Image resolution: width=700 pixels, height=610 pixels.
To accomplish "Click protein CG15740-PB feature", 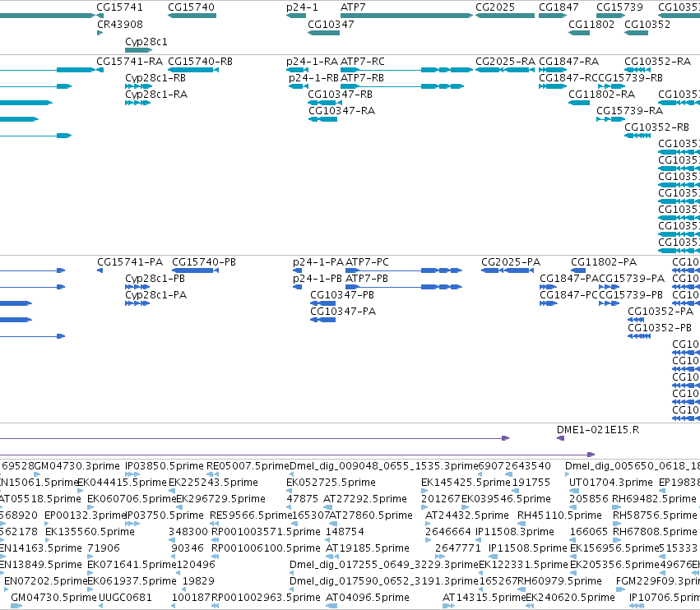I will 195,270.
